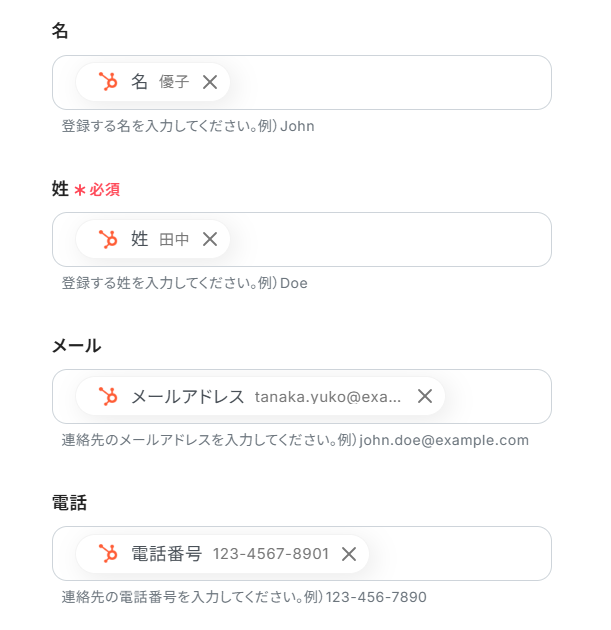Click the メール field label

[76, 346]
